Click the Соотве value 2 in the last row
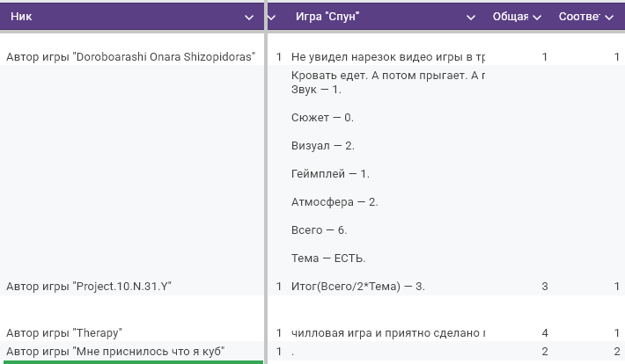The height and width of the screenshot is (364, 625). click(616, 352)
